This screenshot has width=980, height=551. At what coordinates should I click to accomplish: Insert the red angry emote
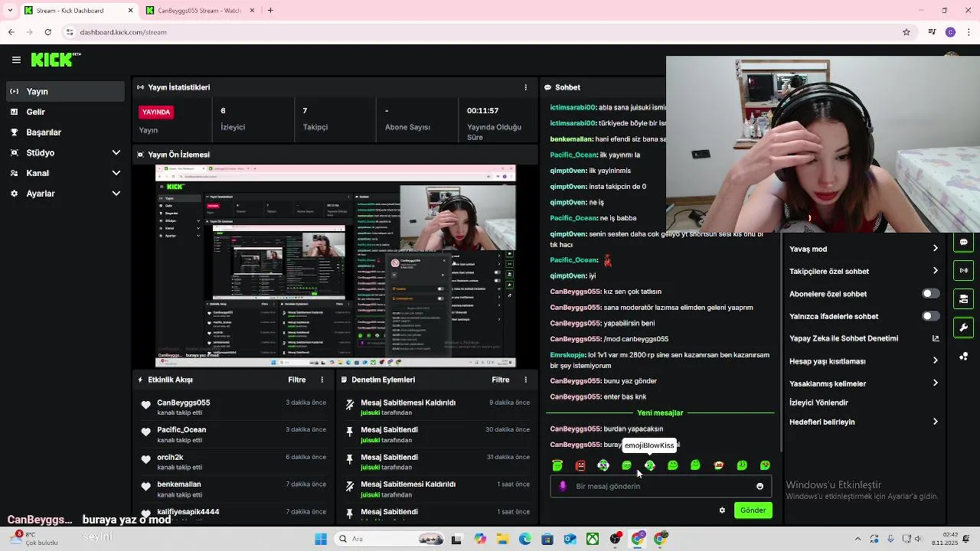pos(580,465)
